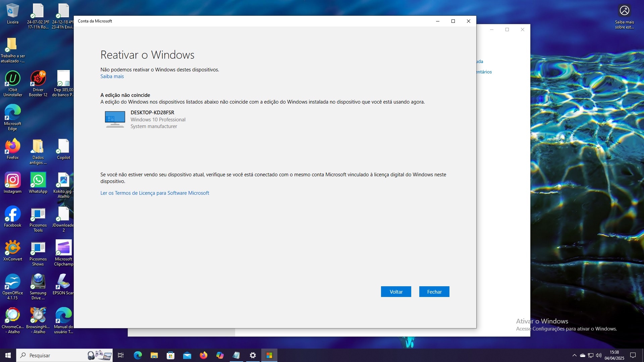Click the Pesquisar taskbar search box
Viewport: 644px width, 362px height.
[64, 355]
